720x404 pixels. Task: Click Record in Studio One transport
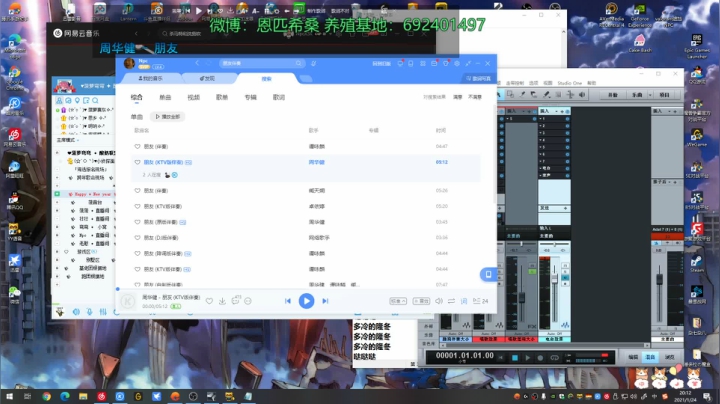tap(540, 358)
